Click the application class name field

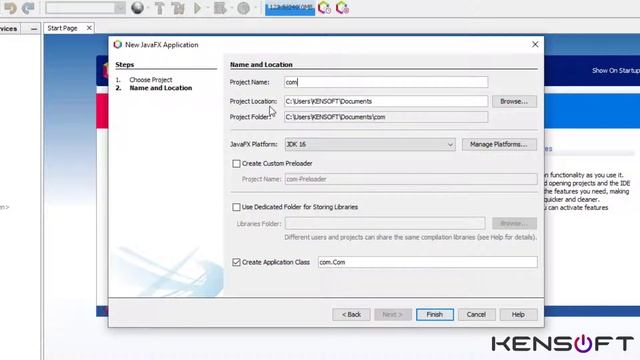tap(427, 262)
